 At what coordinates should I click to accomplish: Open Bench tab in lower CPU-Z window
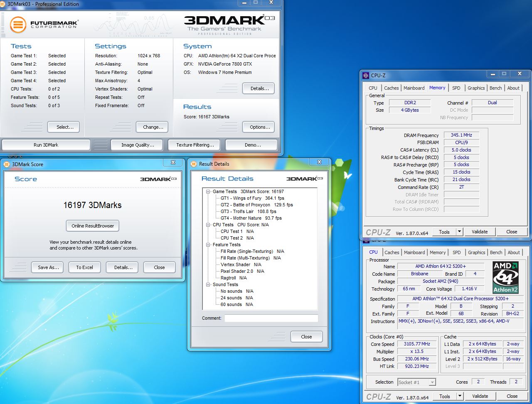(x=496, y=252)
